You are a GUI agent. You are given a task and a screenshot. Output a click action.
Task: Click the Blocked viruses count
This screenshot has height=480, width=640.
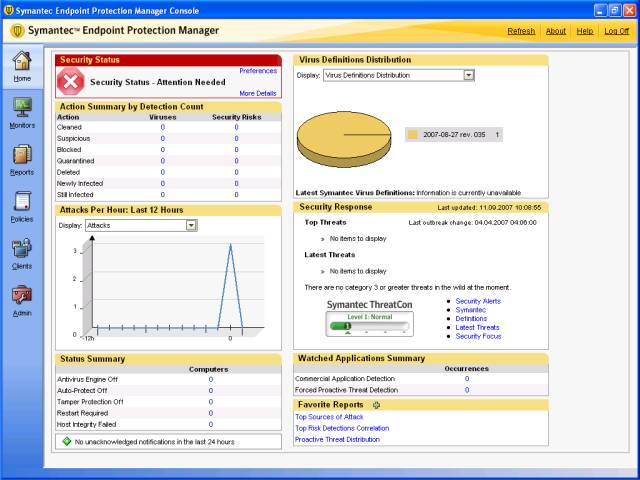coord(162,150)
